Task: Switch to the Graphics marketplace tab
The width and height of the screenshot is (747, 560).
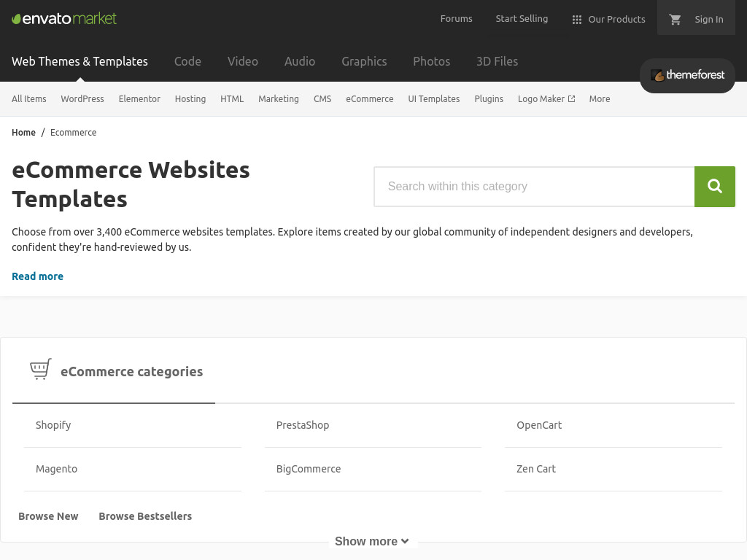Action: pos(364,61)
